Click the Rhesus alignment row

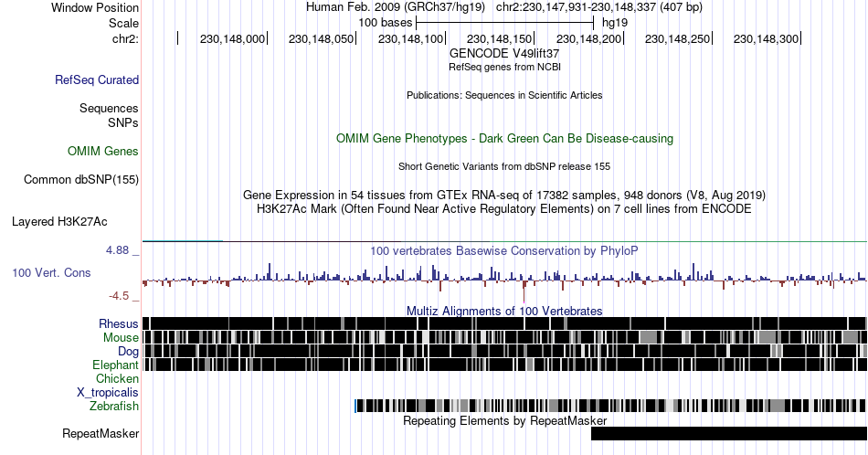tap(504, 323)
